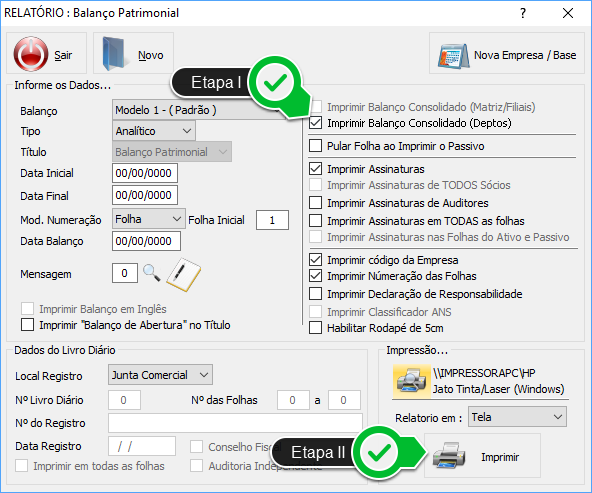Click the printer icon beside \\IMPRESSORAPC\HP

pos(412,381)
